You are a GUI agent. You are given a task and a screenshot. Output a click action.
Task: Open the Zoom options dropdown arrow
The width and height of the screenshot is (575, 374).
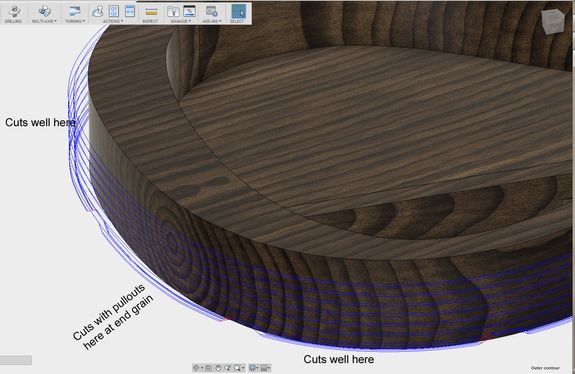point(243,367)
